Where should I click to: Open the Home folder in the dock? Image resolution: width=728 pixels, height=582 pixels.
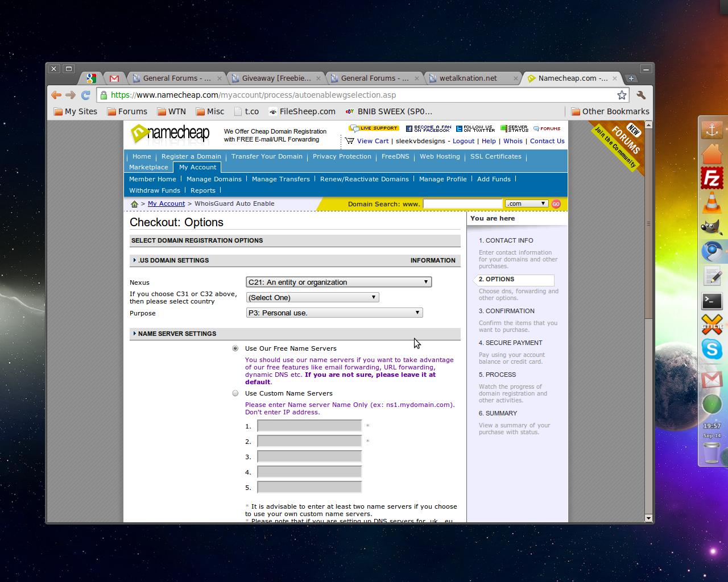pos(712,153)
